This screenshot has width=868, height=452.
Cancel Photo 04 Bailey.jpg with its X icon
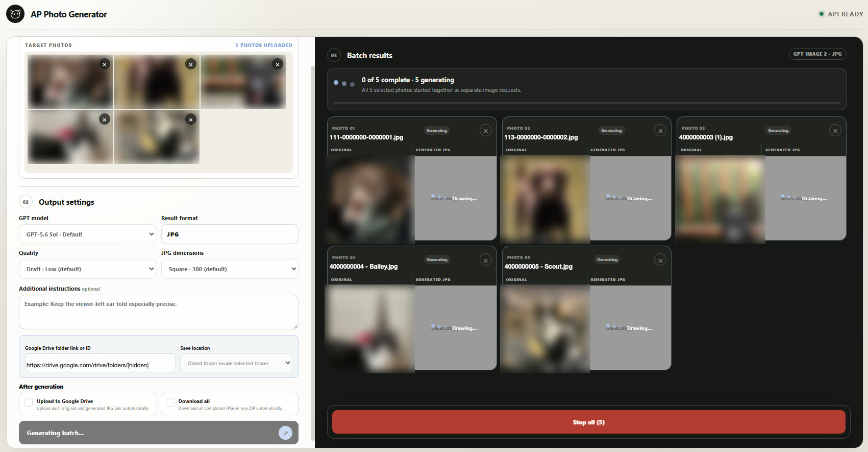coord(486,260)
